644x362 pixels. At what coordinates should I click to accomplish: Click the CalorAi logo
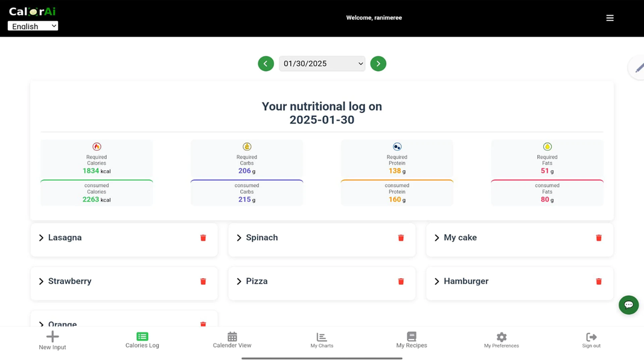point(31,10)
